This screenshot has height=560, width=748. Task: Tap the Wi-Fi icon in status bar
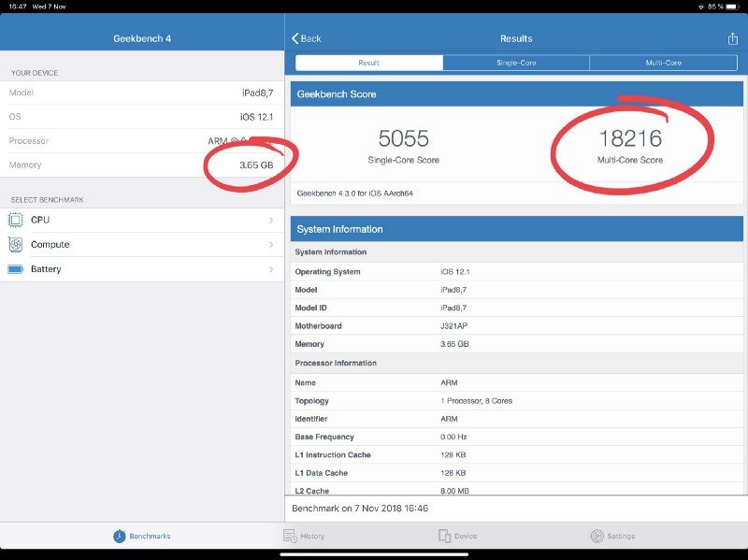(x=700, y=7)
